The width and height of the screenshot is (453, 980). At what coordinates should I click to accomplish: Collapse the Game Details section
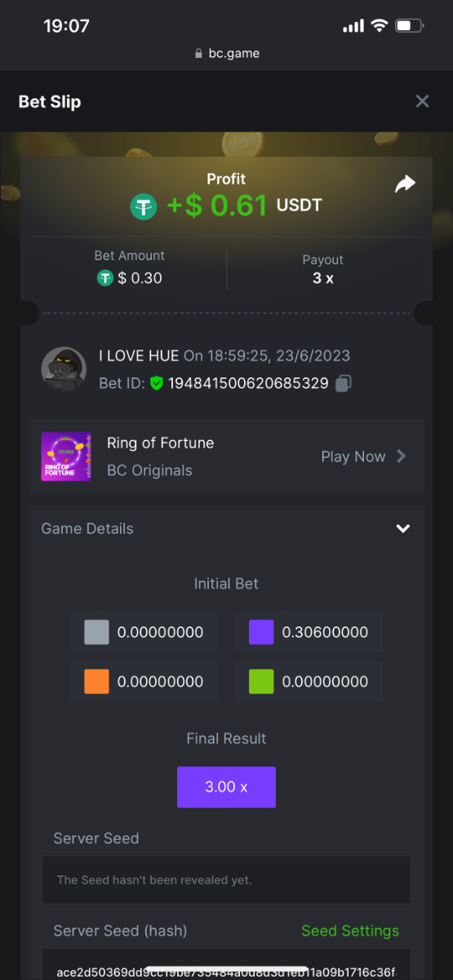point(402,528)
